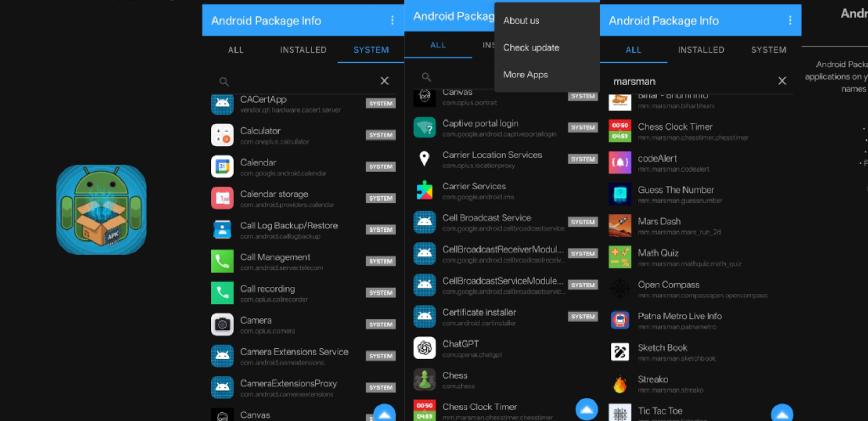Tap the Carrier Services puzzle icon
This screenshot has height=421, width=868.
[425, 191]
